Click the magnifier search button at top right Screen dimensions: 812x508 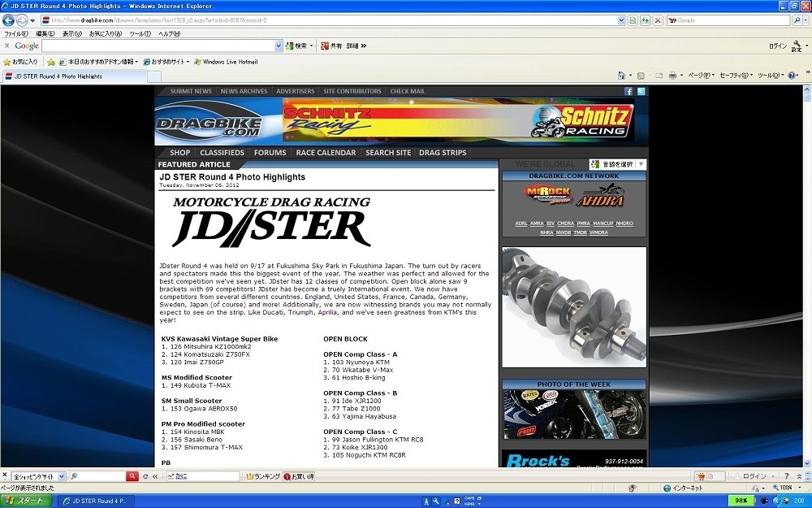pos(797,20)
